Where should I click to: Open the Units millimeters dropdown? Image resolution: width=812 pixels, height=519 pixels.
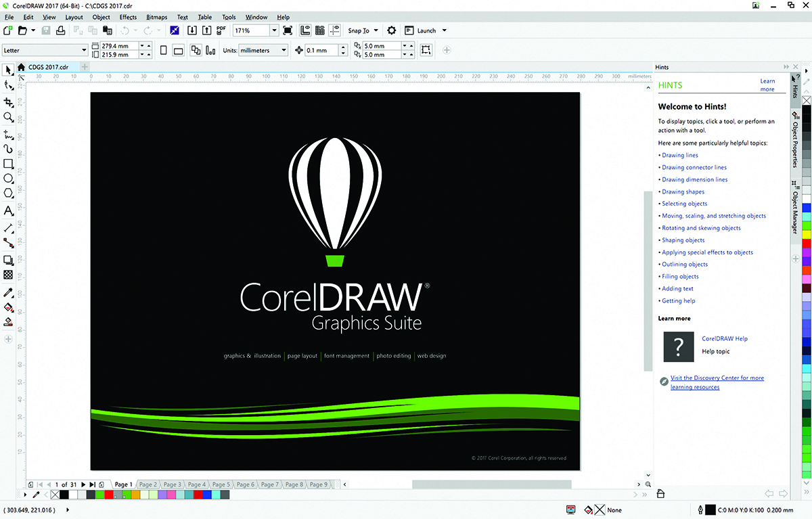283,50
